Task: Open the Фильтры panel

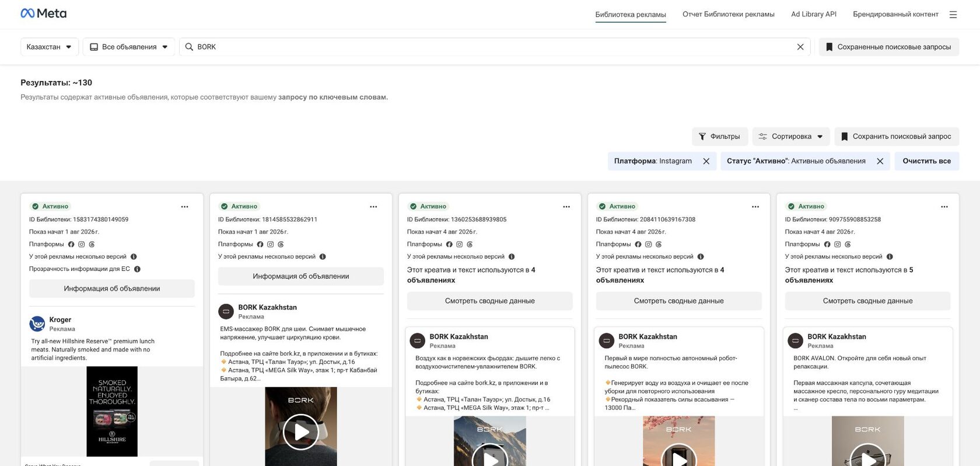Action: [x=720, y=137]
